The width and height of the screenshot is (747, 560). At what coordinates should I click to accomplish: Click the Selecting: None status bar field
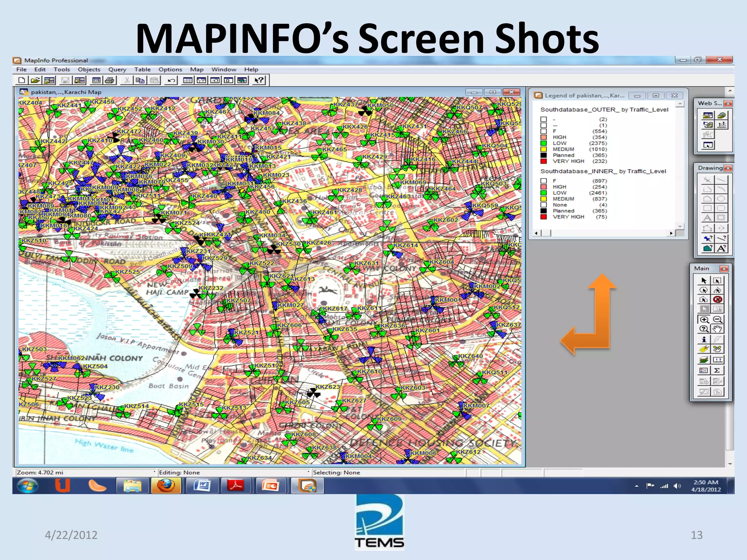pos(388,472)
